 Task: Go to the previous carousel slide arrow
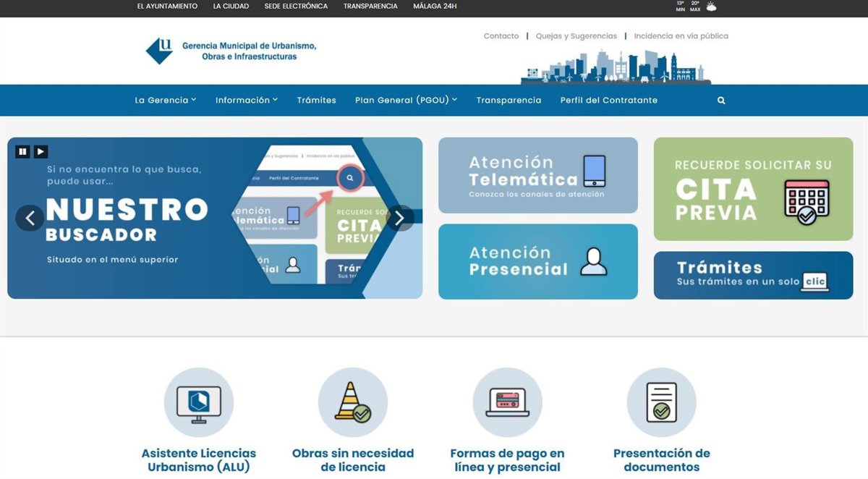coord(30,218)
